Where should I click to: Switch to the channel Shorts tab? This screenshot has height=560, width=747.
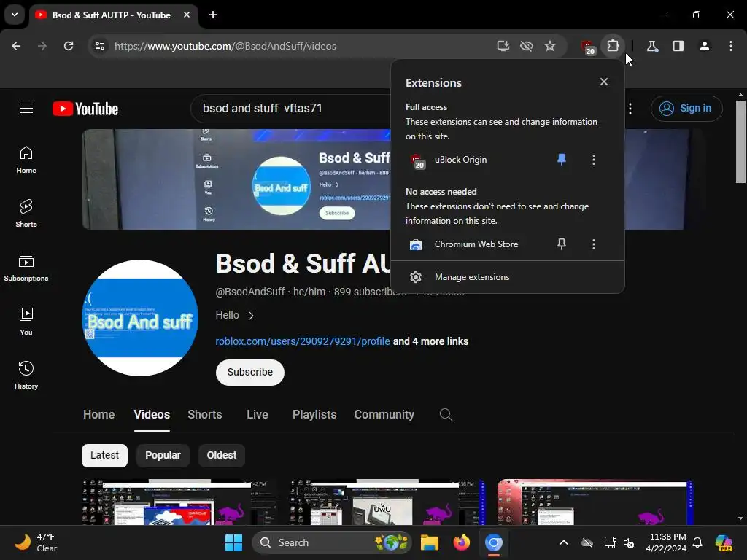point(205,415)
